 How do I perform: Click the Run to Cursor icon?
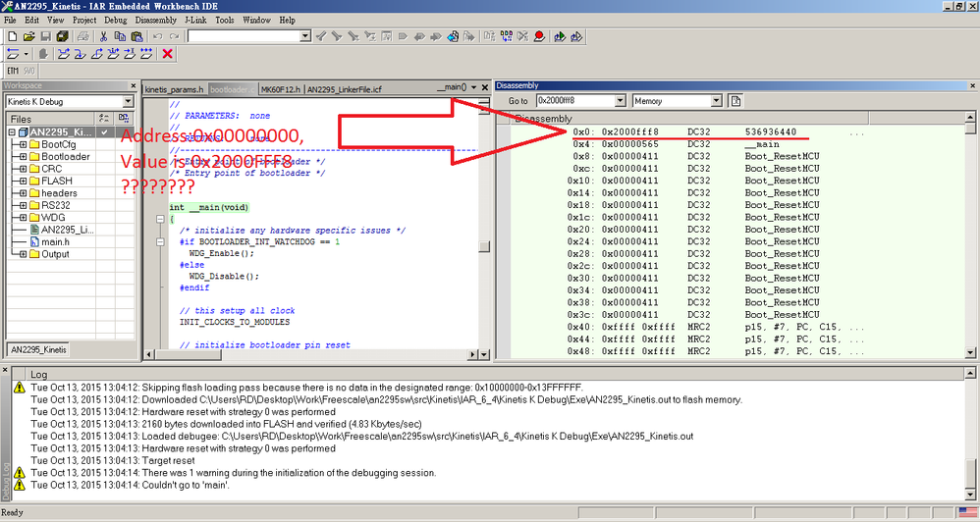point(130,54)
